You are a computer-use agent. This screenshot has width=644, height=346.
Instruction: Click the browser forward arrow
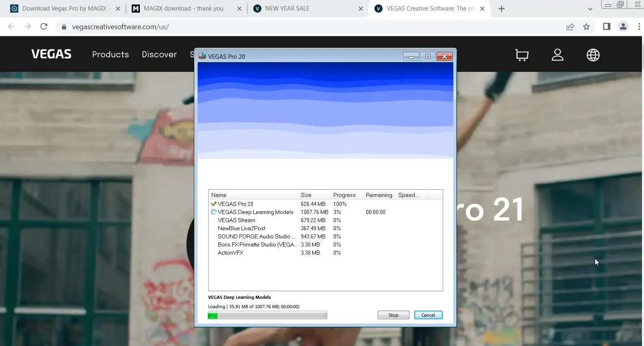(x=27, y=26)
